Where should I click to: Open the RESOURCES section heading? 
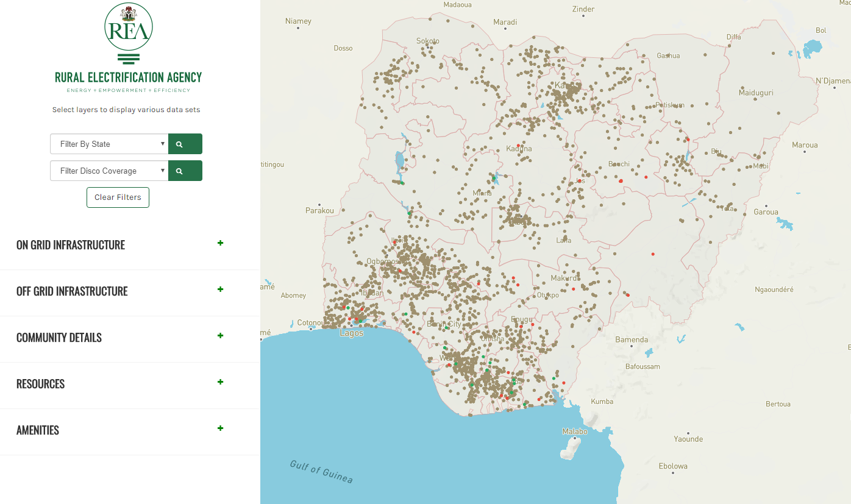[41, 384]
